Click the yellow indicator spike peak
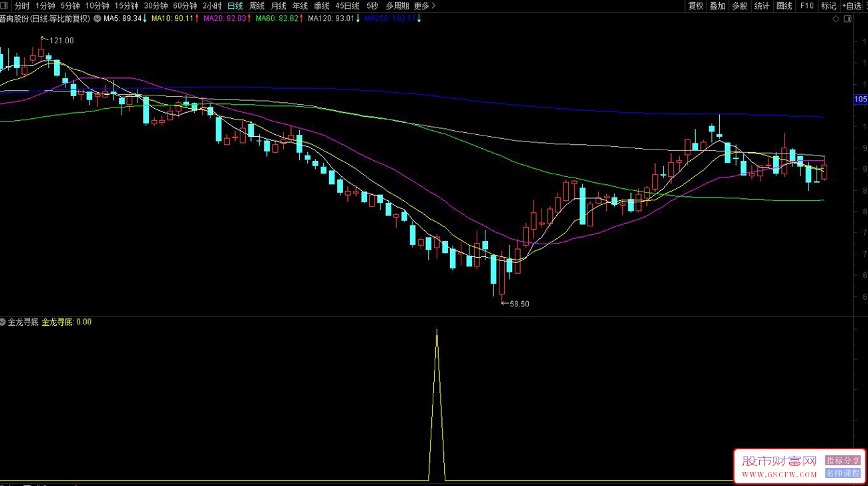 [437, 331]
